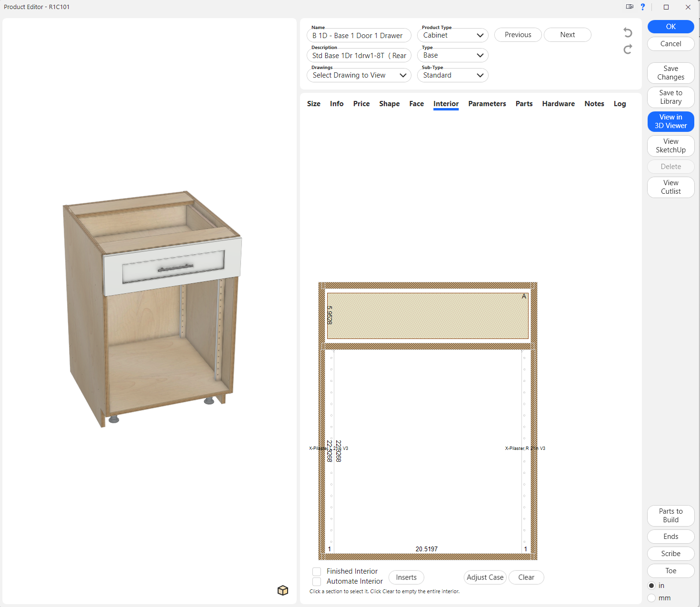This screenshot has height=607, width=700.
Task: Click the Toe button
Action: point(671,571)
